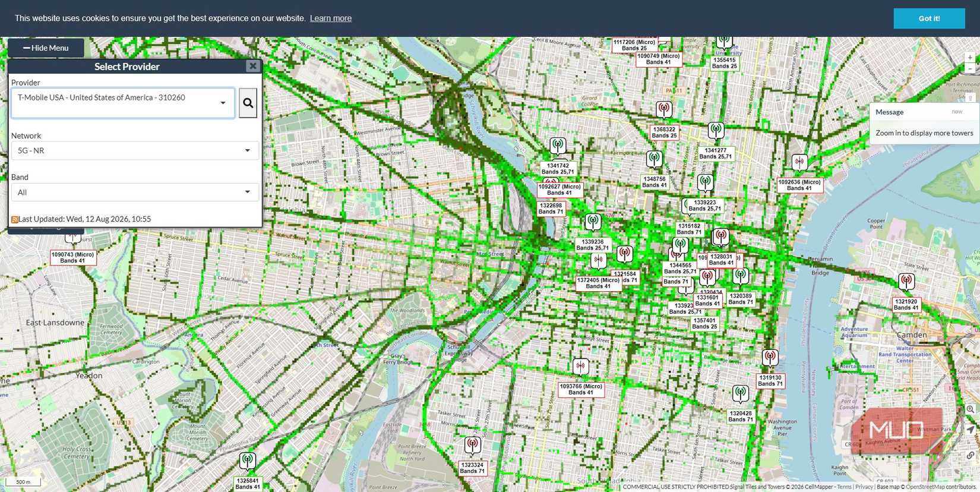
Task: Select tower marker 1325841 Bands 41
Action: click(248, 461)
